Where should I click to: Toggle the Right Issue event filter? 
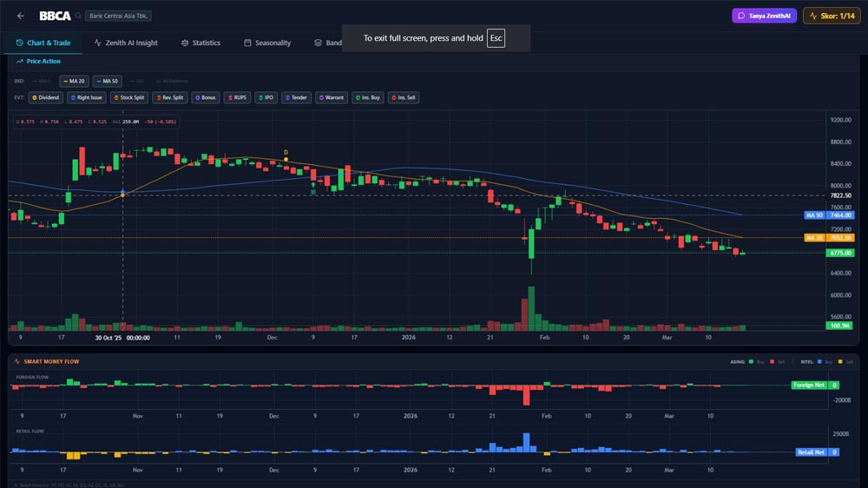[x=86, y=97]
